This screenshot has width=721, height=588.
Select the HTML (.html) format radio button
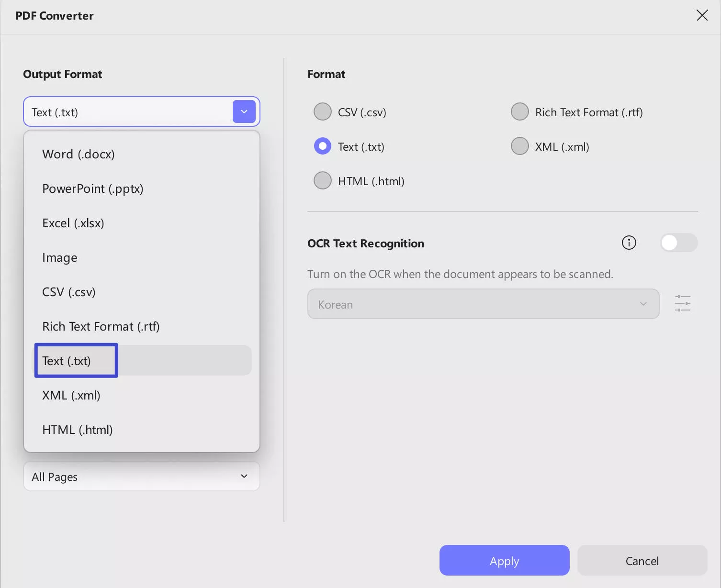322,180
